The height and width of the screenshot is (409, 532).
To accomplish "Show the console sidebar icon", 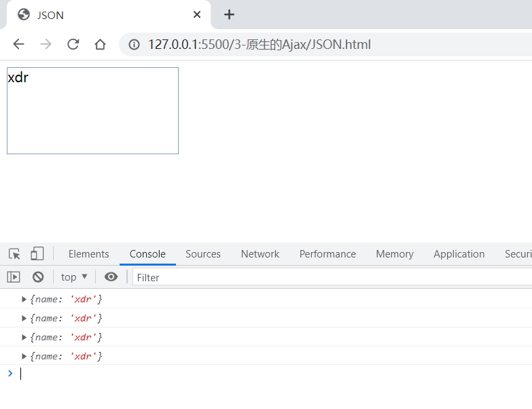I will pyautogui.click(x=14, y=277).
